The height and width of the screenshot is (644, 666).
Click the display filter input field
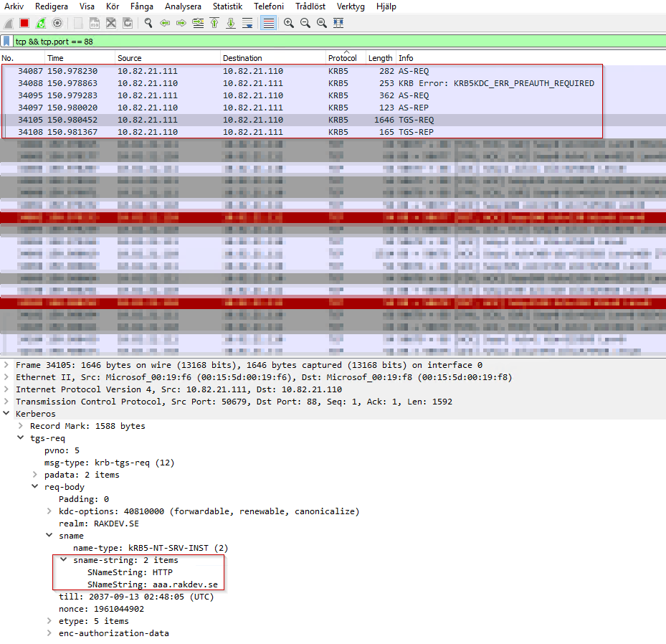[337, 42]
